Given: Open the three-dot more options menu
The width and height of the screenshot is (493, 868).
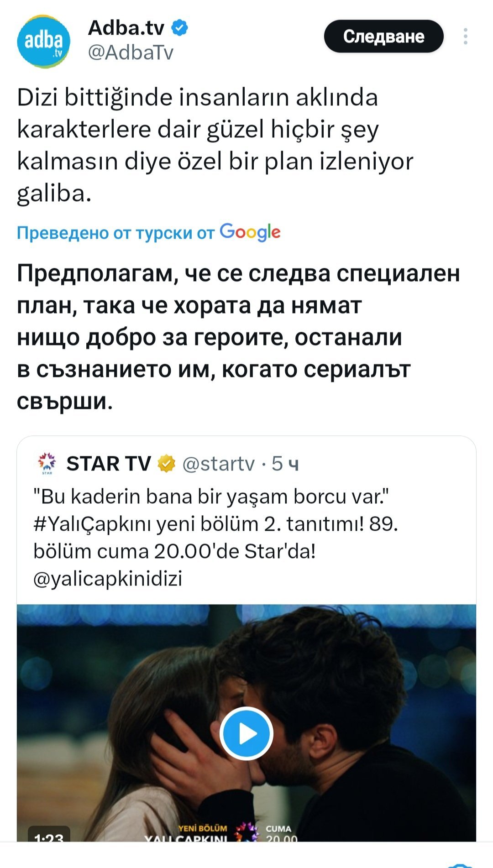Looking at the screenshot, I should [x=465, y=37].
